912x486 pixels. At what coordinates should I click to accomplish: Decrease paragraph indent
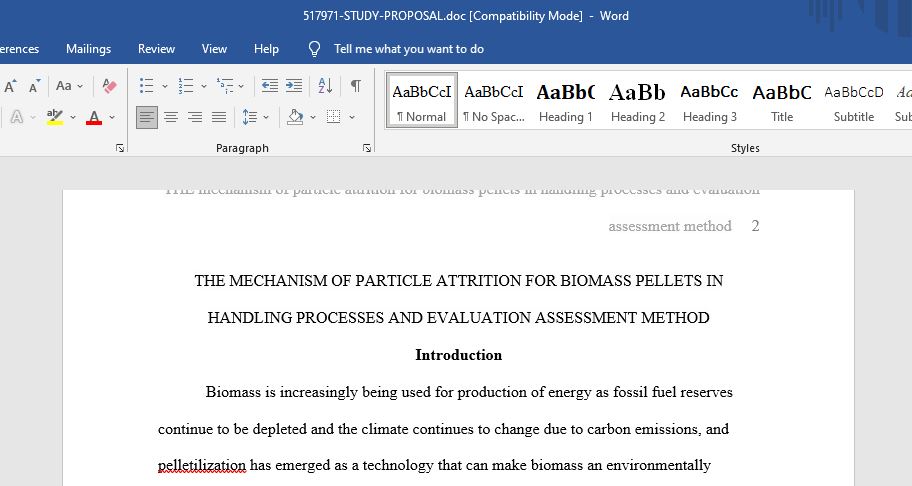[269, 86]
